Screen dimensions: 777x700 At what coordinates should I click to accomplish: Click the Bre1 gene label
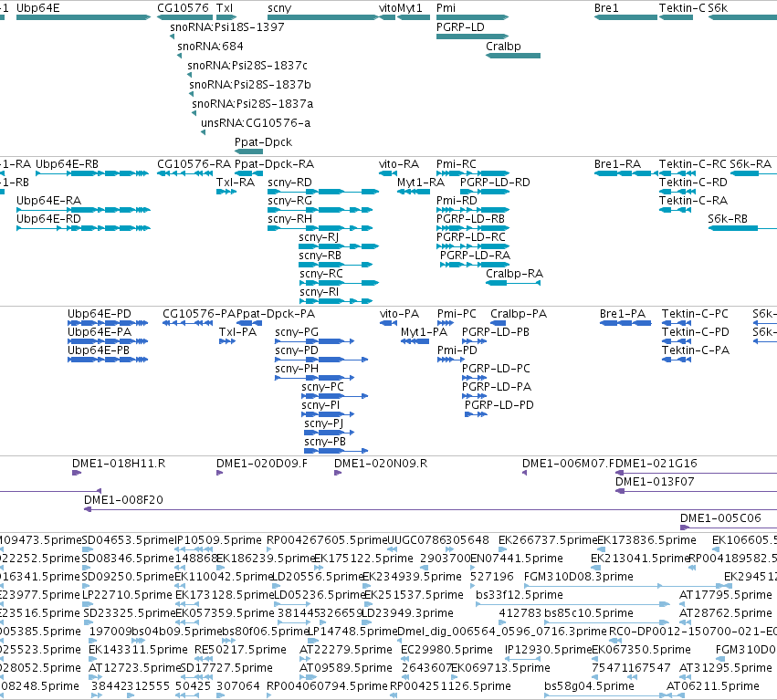tap(606, 8)
